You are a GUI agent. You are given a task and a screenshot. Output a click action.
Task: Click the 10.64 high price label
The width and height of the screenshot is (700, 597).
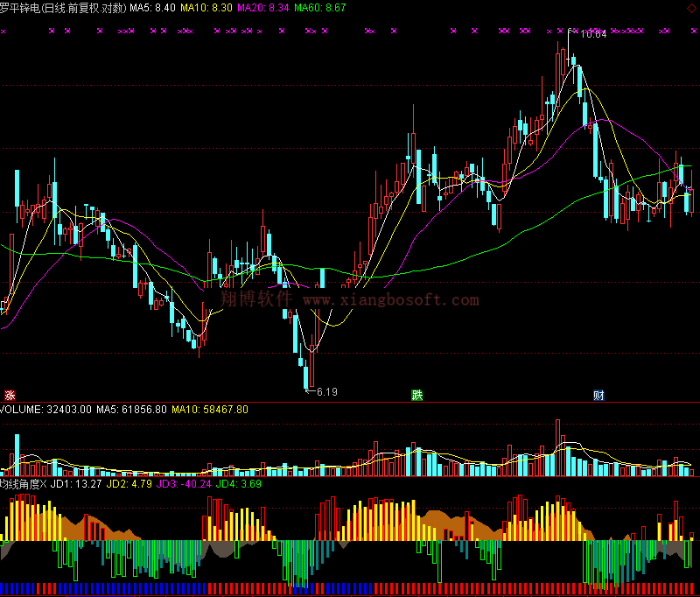(x=593, y=34)
